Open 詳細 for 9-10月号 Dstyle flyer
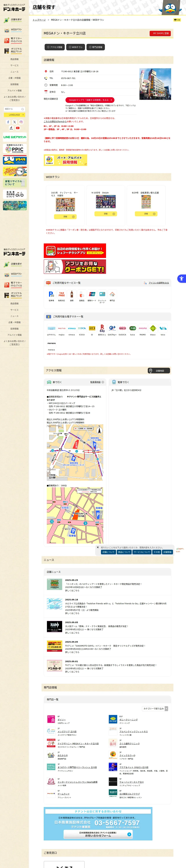 [106, 214]
